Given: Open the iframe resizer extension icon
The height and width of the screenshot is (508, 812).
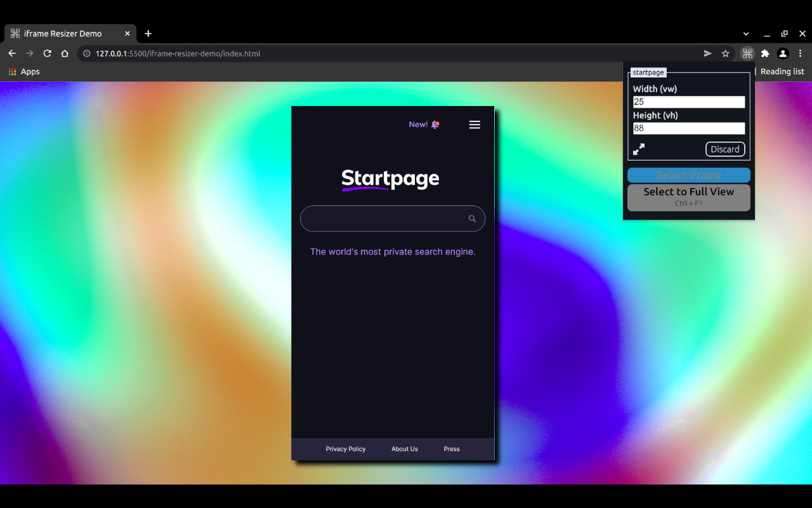Looking at the screenshot, I should pos(747,53).
